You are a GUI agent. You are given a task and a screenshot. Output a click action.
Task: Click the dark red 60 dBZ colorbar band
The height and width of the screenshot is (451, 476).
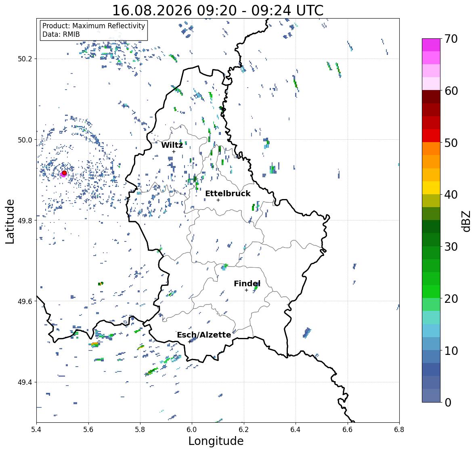(x=431, y=97)
